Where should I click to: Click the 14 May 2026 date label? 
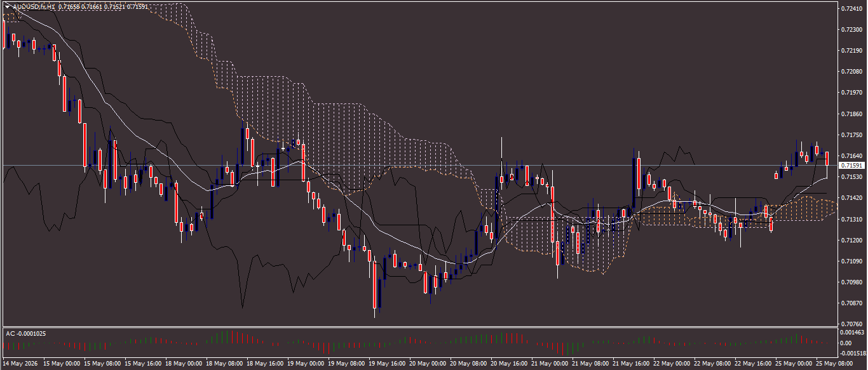(x=22, y=364)
